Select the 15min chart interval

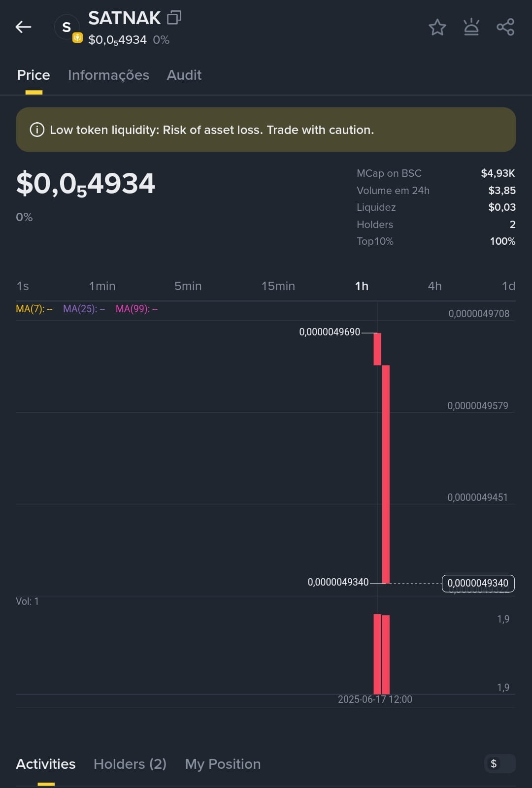(x=278, y=286)
